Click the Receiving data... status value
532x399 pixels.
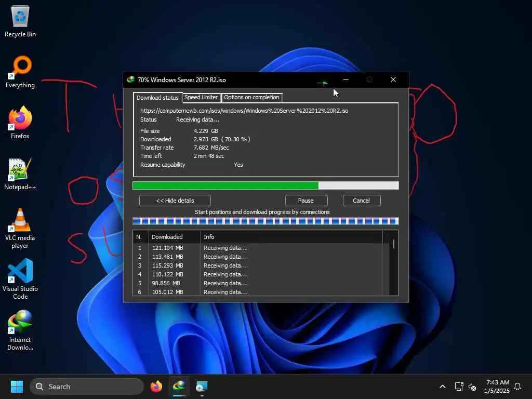coord(197,120)
